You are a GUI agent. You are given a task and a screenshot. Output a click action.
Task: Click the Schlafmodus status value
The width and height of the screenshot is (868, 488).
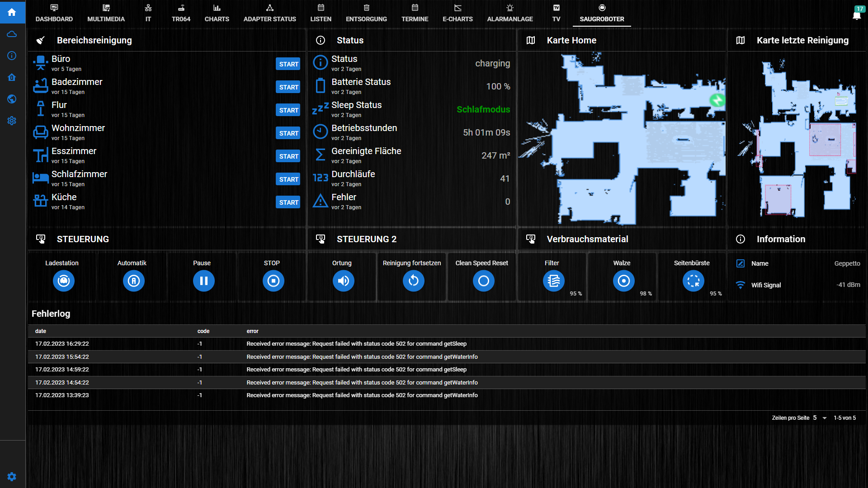tap(483, 109)
